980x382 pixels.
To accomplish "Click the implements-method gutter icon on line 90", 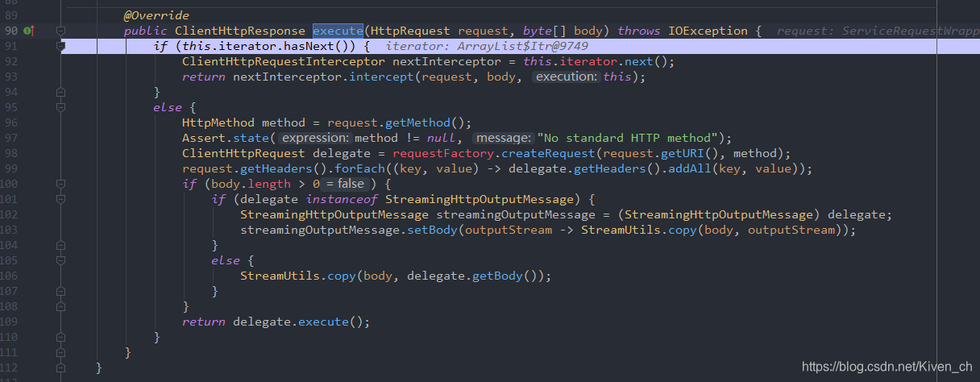I will [x=29, y=31].
